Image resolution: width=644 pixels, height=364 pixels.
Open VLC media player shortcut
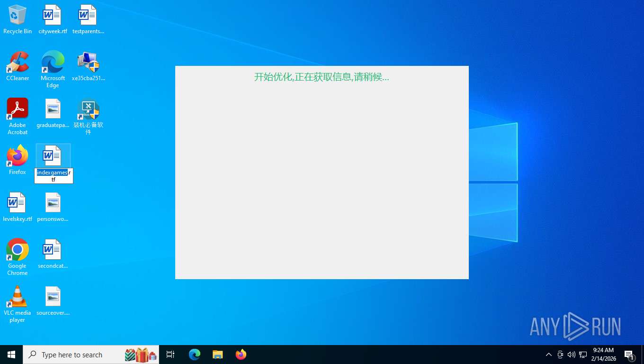point(18,304)
